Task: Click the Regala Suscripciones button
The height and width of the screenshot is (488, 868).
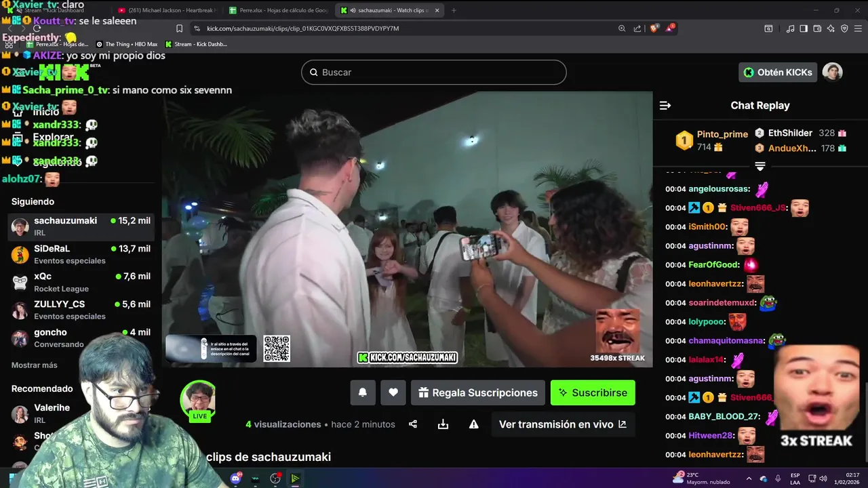Action: coord(478,392)
